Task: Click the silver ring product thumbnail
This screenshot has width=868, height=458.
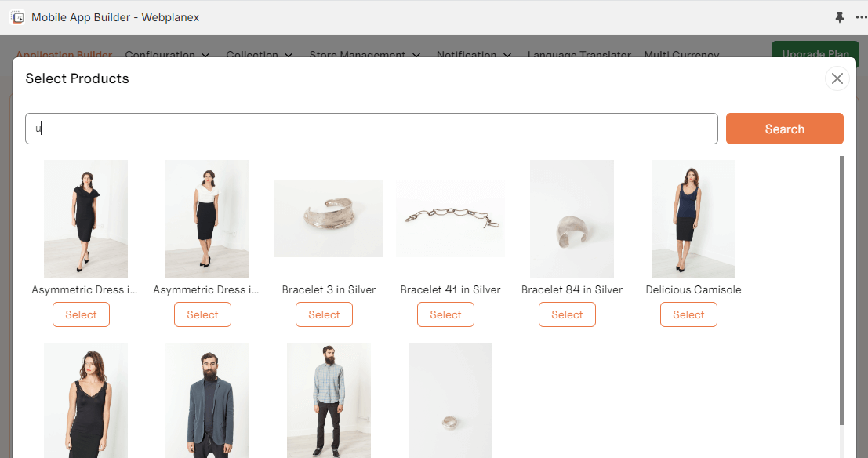Action: pyautogui.click(x=450, y=400)
